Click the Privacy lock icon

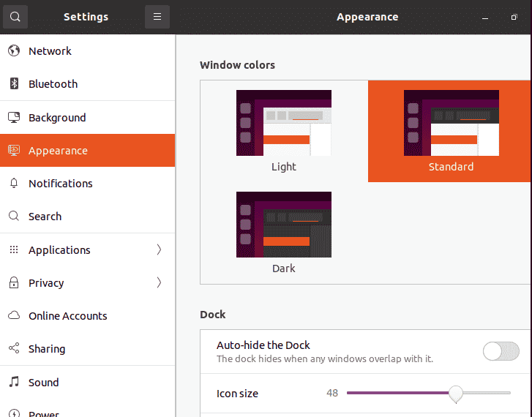tap(14, 282)
